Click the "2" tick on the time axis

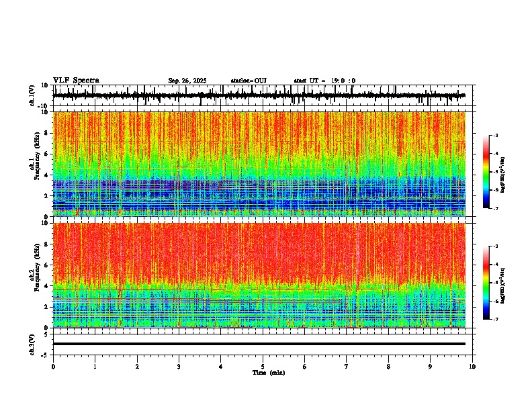tap(137, 367)
